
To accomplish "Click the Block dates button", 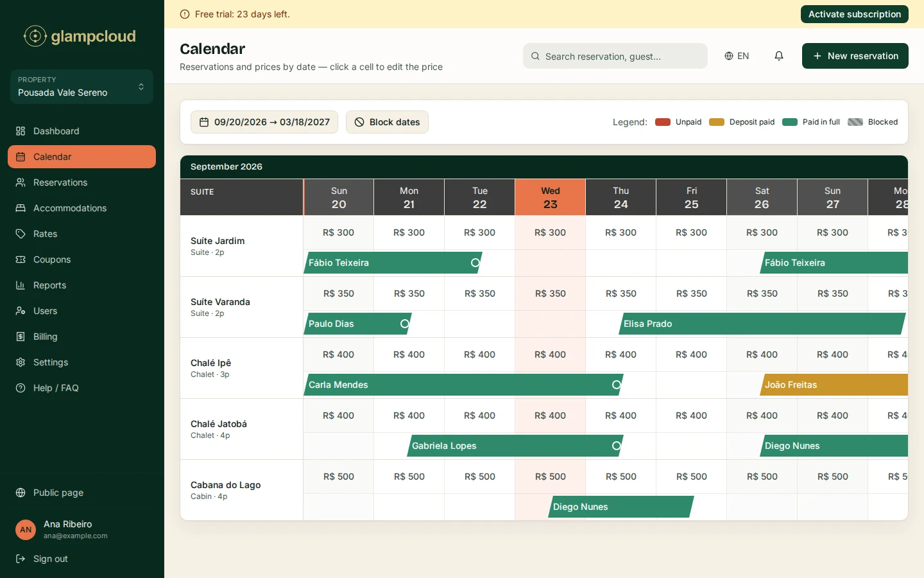I will (x=387, y=122).
